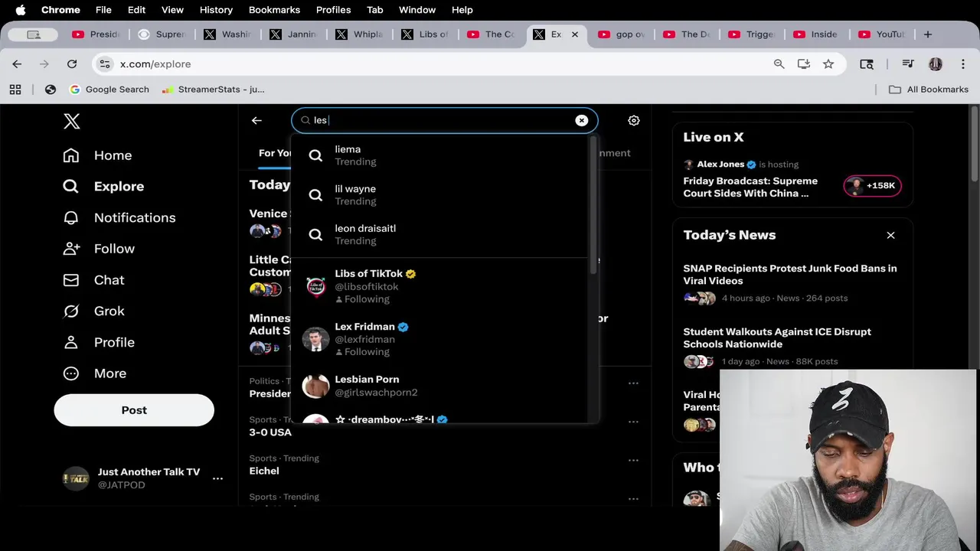The width and height of the screenshot is (980, 551).
Task: Open site information icon in address bar
Action: 105,64
